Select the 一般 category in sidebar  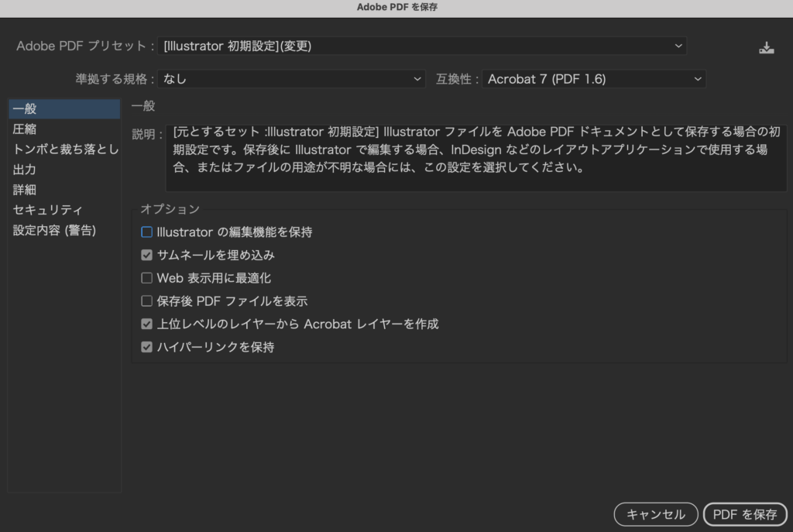pos(64,108)
